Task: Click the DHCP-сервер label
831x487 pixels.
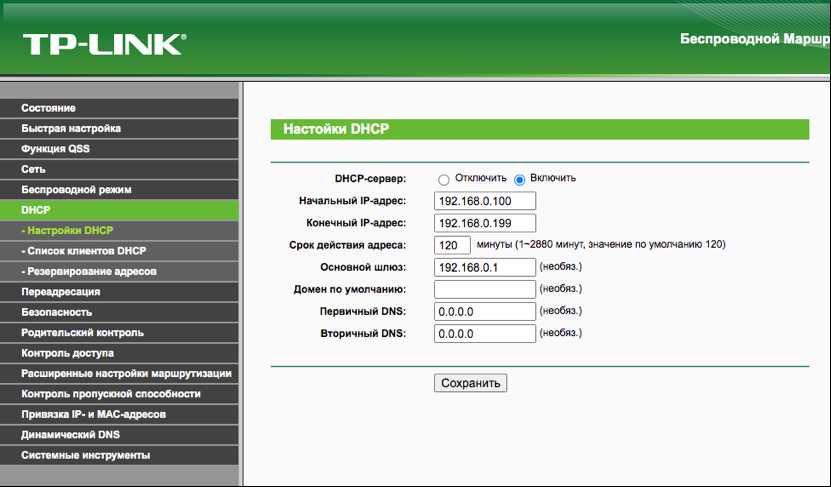Action: coord(370,179)
